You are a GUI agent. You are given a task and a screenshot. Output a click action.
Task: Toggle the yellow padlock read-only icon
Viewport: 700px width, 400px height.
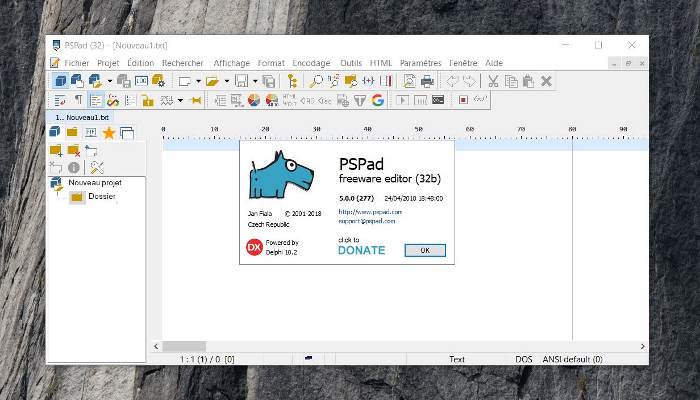(x=147, y=100)
